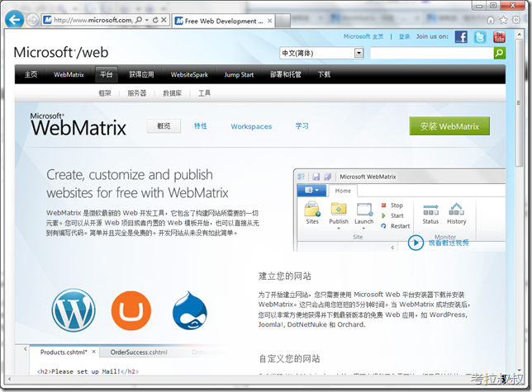Click the History icon in WebMatrix ribbon
Image resolution: width=532 pixels, height=392 pixels.
click(456, 214)
